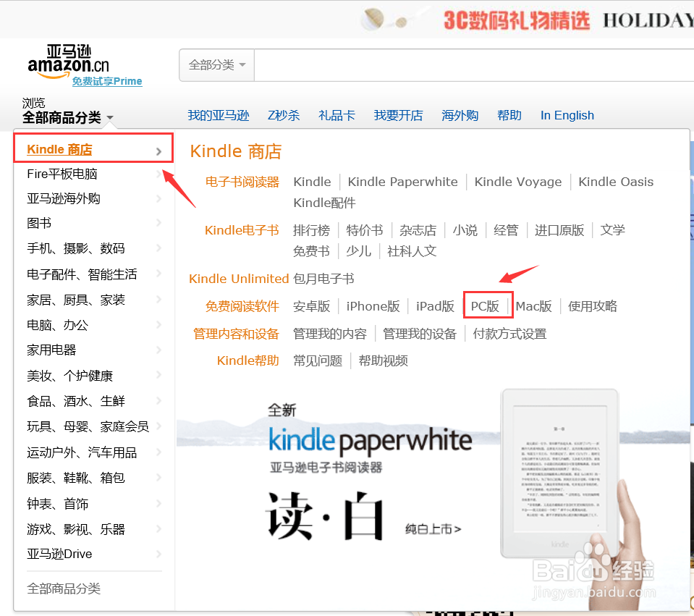This screenshot has width=694, height=616.
Task: Click the Amazon.cn logo
Action: click(x=69, y=62)
